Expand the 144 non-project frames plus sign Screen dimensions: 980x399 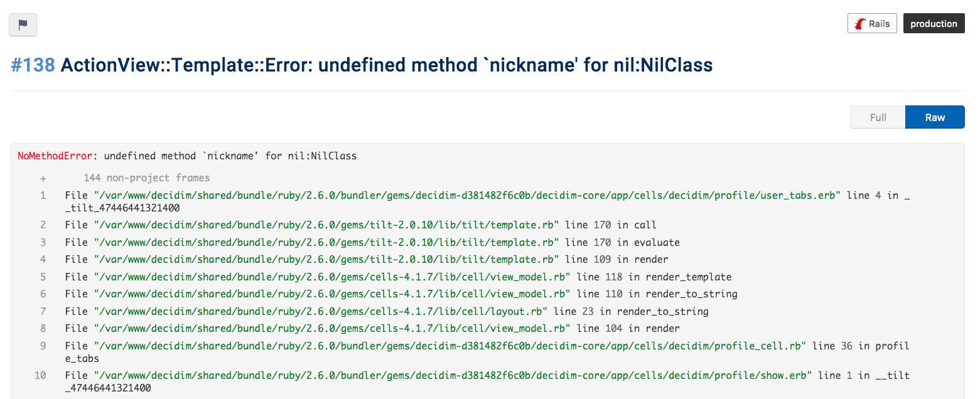click(x=43, y=178)
